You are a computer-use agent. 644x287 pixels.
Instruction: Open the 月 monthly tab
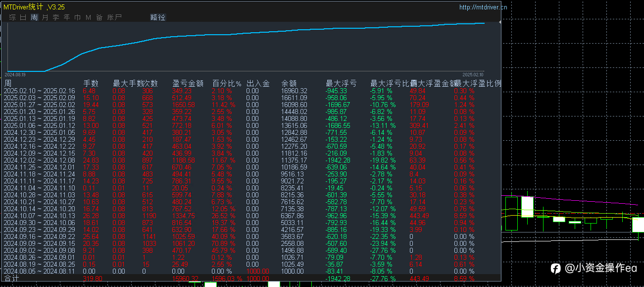tap(45, 17)
